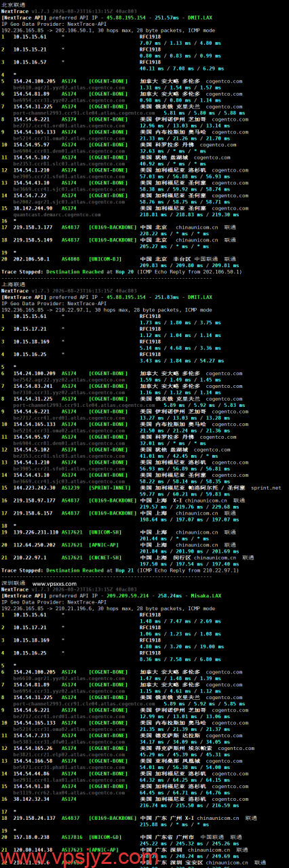This screenshot has width=289, height=868.
Task: Click the 上海联通 section heading
Action: tap(14, 284)
